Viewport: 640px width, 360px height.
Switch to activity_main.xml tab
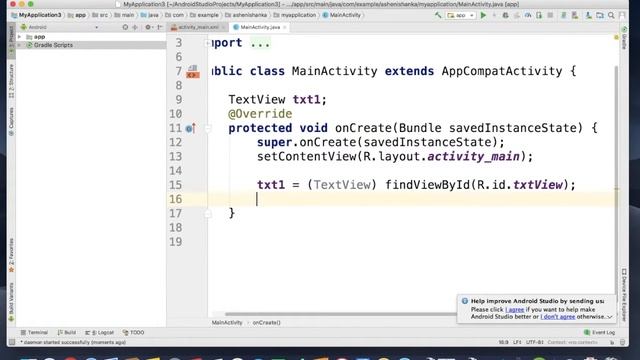point(198,27)
